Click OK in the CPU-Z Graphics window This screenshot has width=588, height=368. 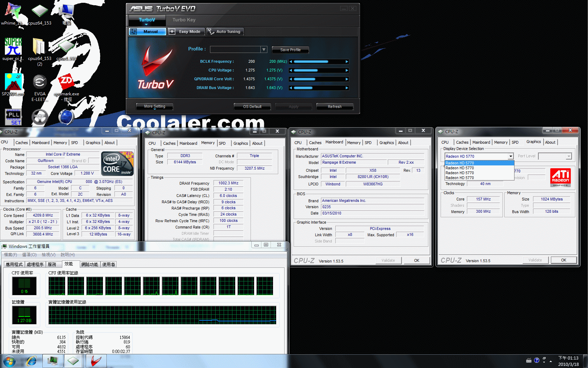[563, 260]
